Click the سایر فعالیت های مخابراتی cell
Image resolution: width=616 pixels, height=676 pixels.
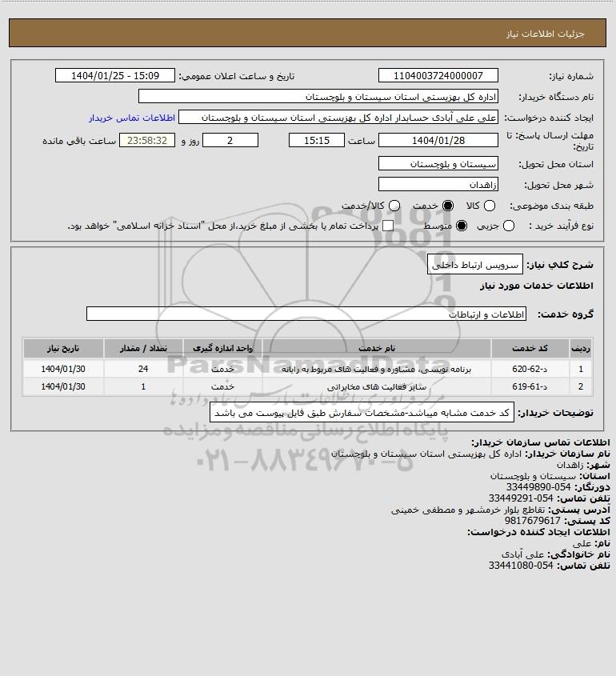(377, 386)
